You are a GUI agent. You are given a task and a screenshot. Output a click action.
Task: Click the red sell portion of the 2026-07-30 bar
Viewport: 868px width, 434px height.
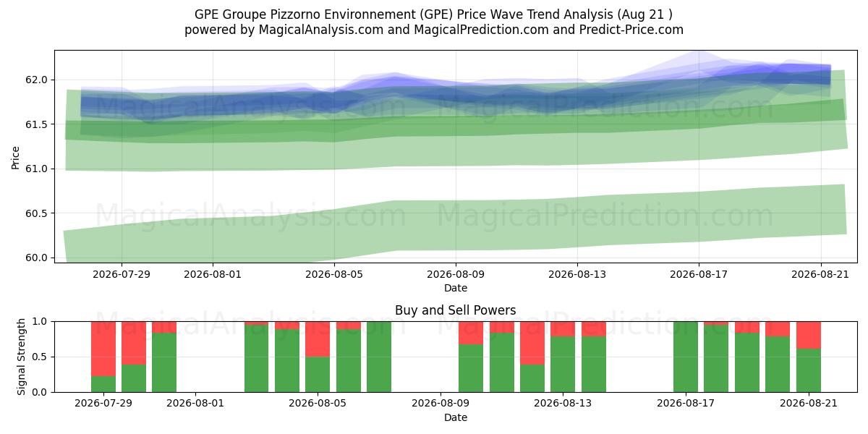pos(134,343)
